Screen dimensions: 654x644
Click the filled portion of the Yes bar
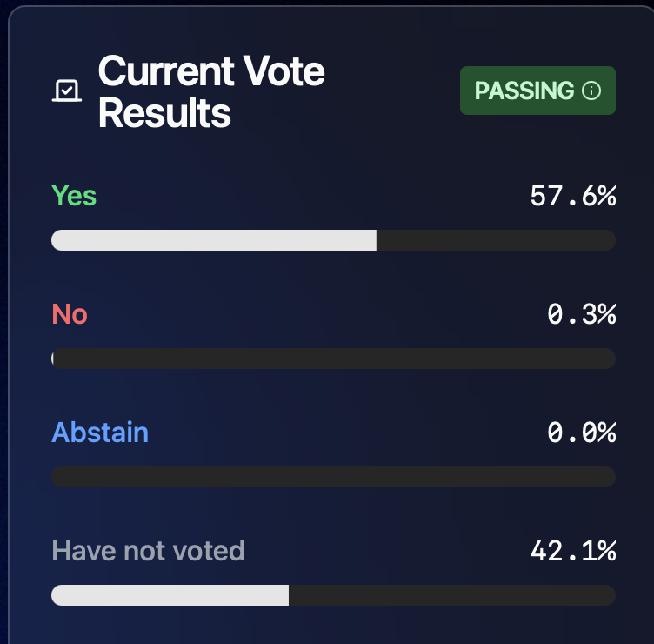(213, 240)
